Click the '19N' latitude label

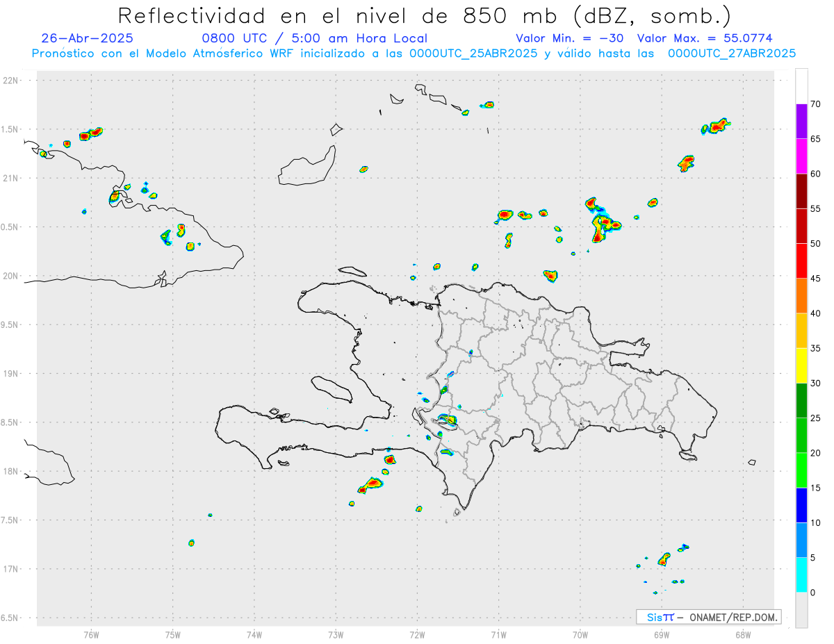point(12,374)
